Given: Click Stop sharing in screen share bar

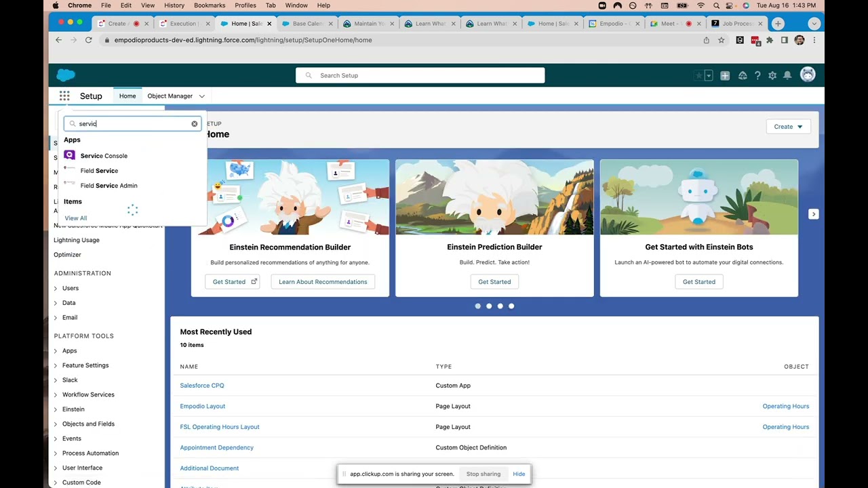Looking at the screenshot, I should click(x=484, y=474).
